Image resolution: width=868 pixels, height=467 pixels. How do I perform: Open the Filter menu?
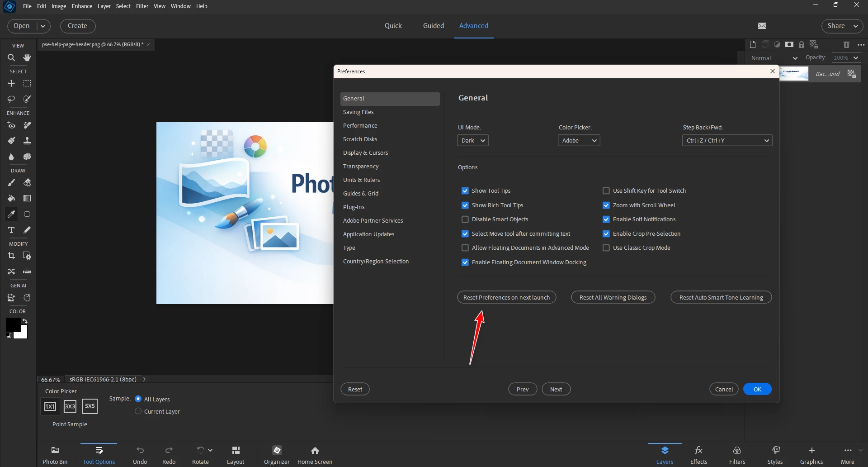coord(142,6)
